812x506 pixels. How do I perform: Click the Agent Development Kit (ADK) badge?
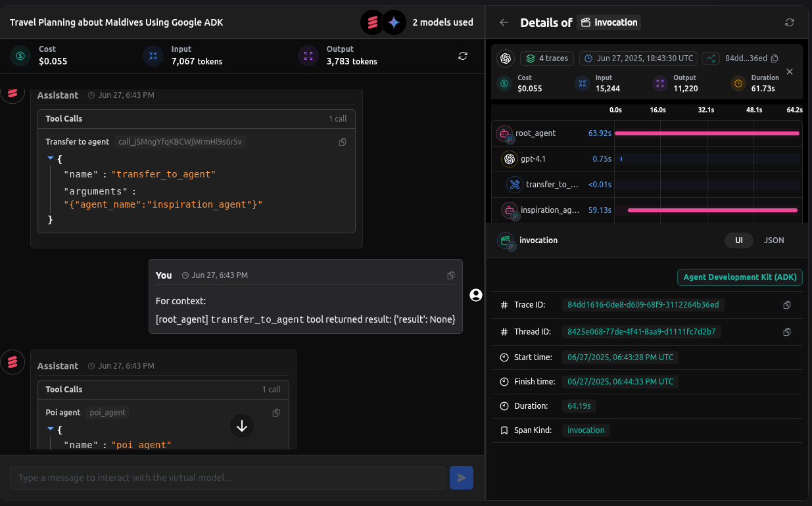pos(740,277)
